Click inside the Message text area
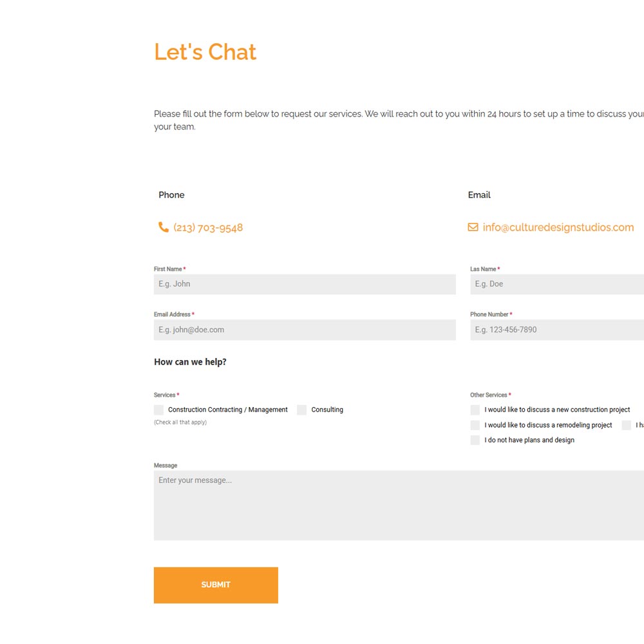 click(x=399, y=505)
